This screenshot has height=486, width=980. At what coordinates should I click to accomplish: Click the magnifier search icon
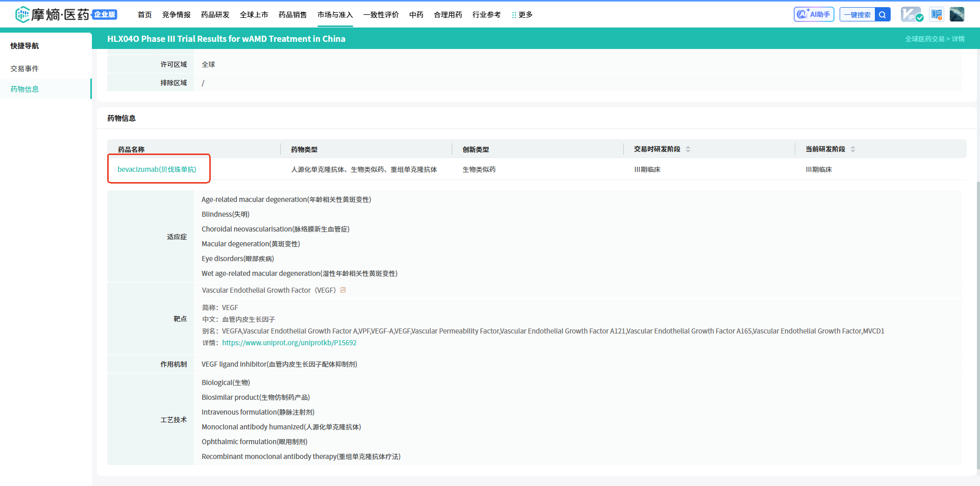pos(883,14)
